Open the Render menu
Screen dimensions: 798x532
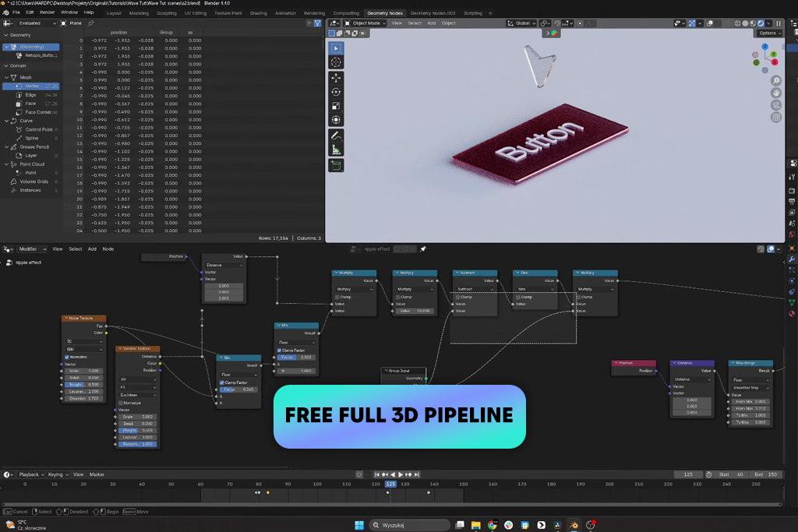point(47,12)
